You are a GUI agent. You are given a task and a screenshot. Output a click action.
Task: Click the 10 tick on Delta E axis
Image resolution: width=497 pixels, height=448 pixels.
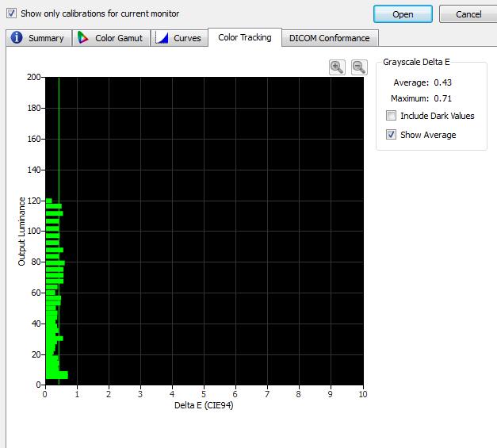(x=363, y=394)
